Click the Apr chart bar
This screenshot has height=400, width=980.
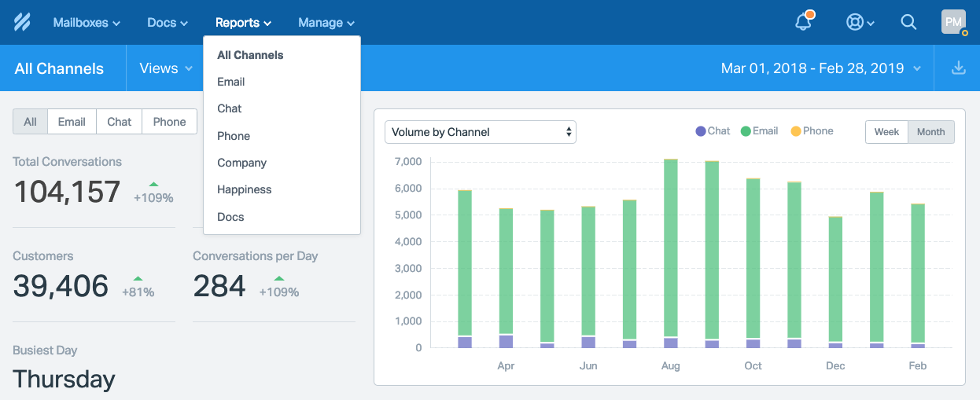pos(506,278)
